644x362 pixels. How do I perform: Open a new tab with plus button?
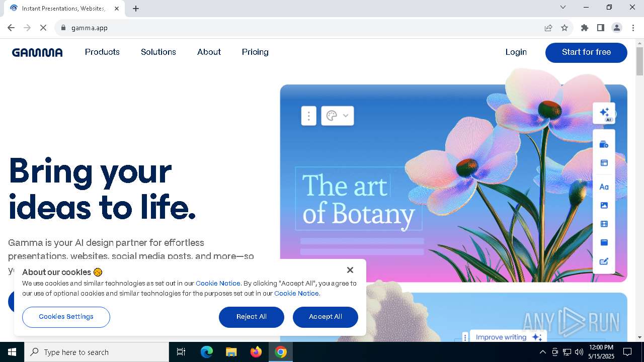136,9
